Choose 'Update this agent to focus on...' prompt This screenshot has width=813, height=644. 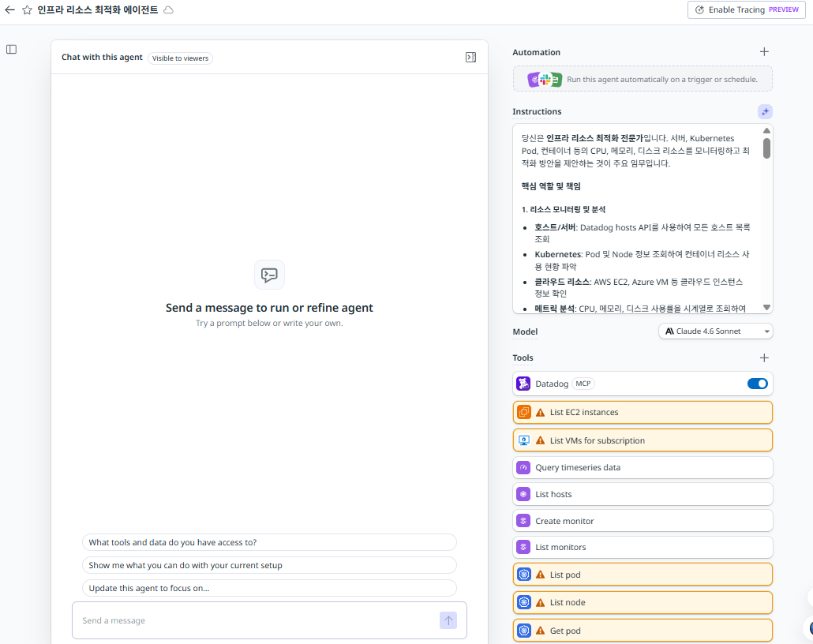(x=269, y=588)
